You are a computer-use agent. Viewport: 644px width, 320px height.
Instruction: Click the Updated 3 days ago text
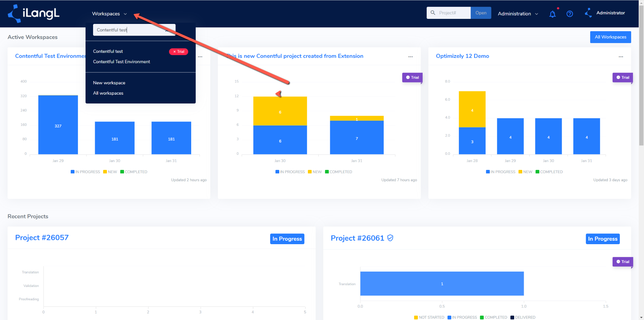pos(610,180)
